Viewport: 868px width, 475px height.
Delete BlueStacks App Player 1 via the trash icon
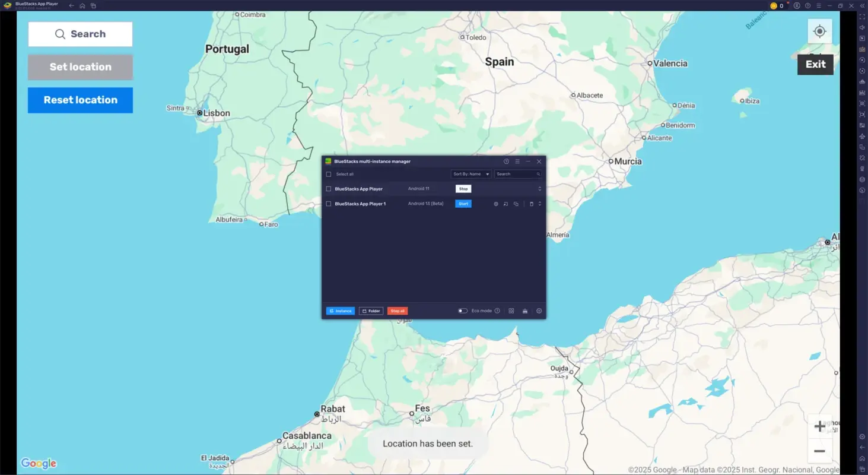click(x=531, y=204)
